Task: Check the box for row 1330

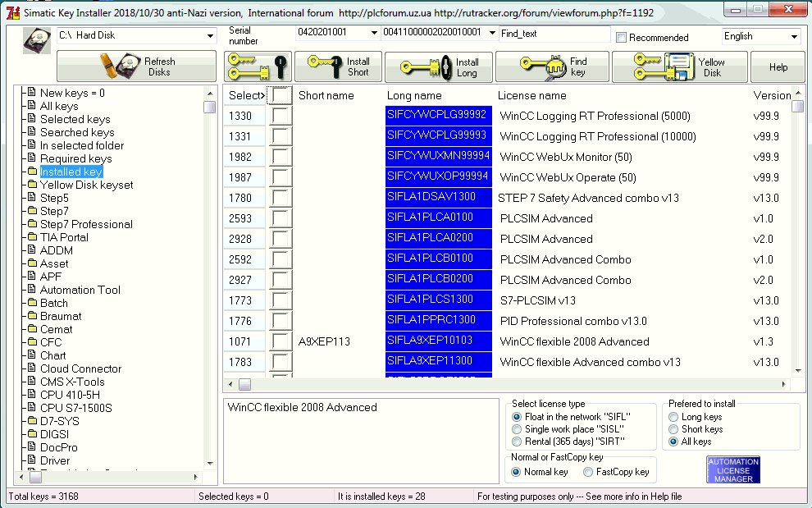Action: [x=281, y=116]
